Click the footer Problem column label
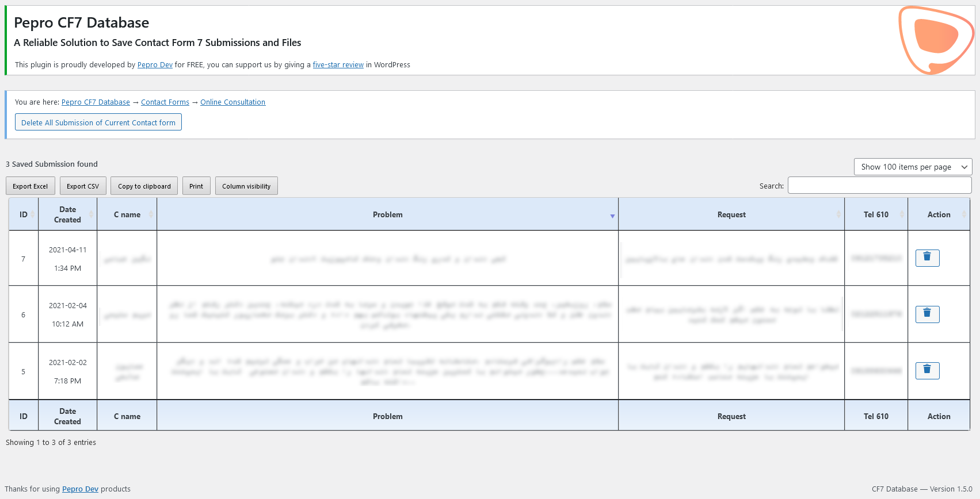Image resolution: width=980 pixels, height=499 pixels. tap(388, 416)
